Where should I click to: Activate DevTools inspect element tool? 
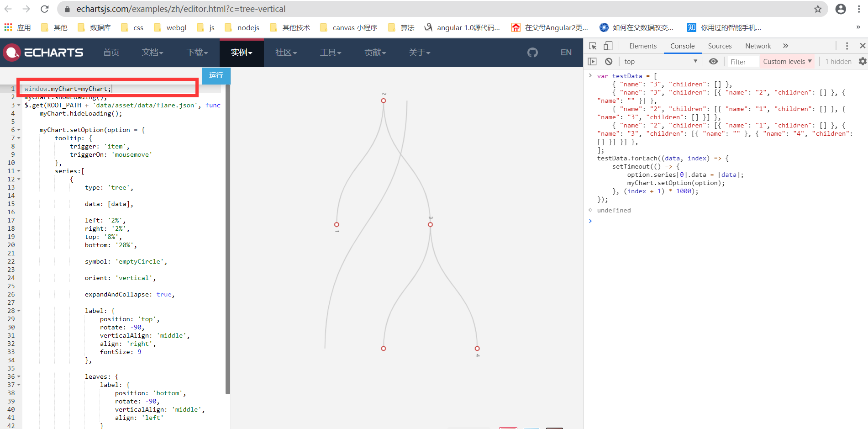coord(593,46)
